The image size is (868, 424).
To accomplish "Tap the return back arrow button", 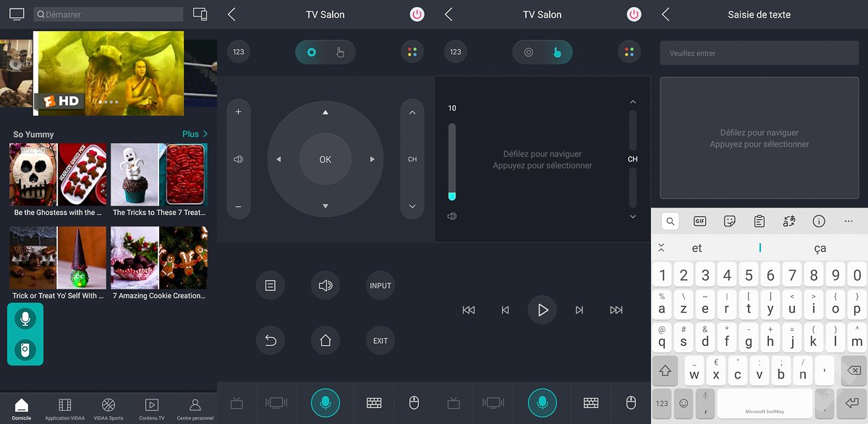I will pyautogui.click(x=271, y=341).
